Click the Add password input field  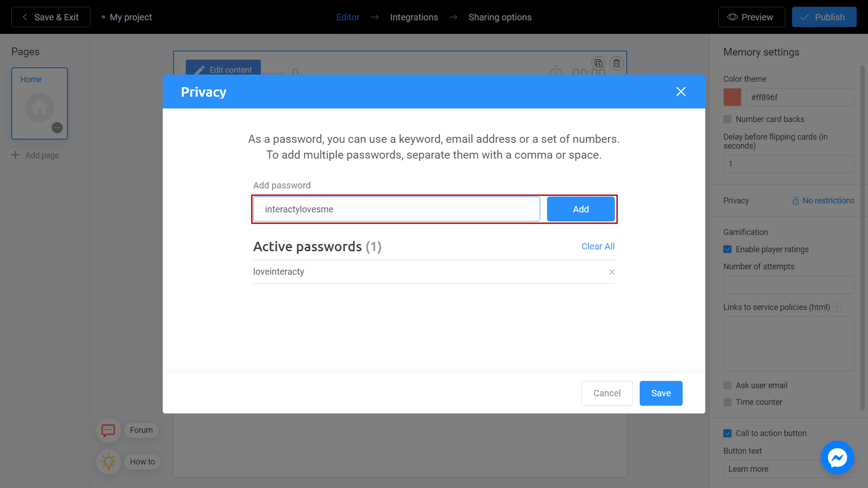tap(398, 209)
